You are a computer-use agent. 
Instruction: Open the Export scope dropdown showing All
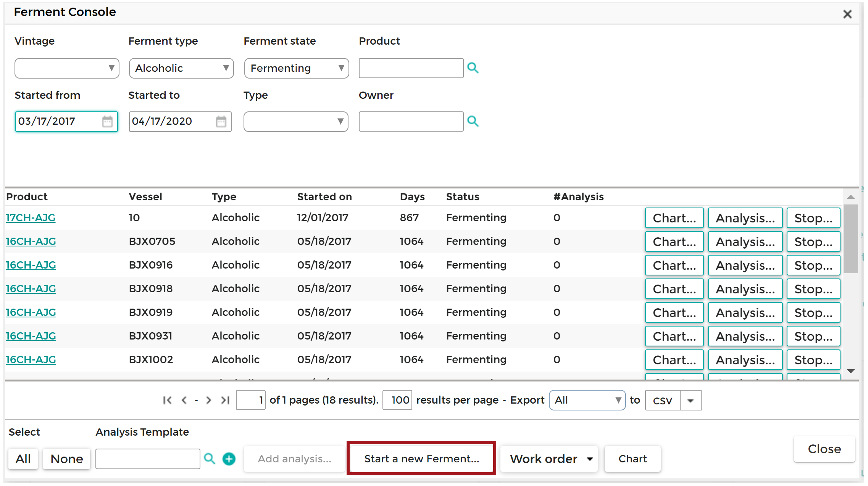tap(587, 400)
